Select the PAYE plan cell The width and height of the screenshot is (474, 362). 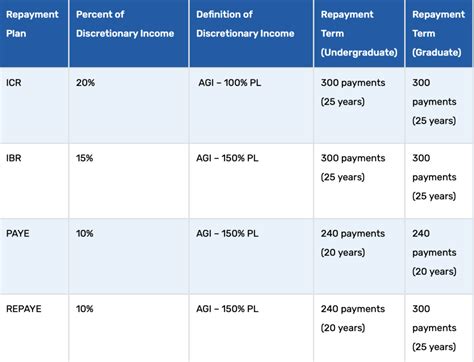tap(34, 257)
